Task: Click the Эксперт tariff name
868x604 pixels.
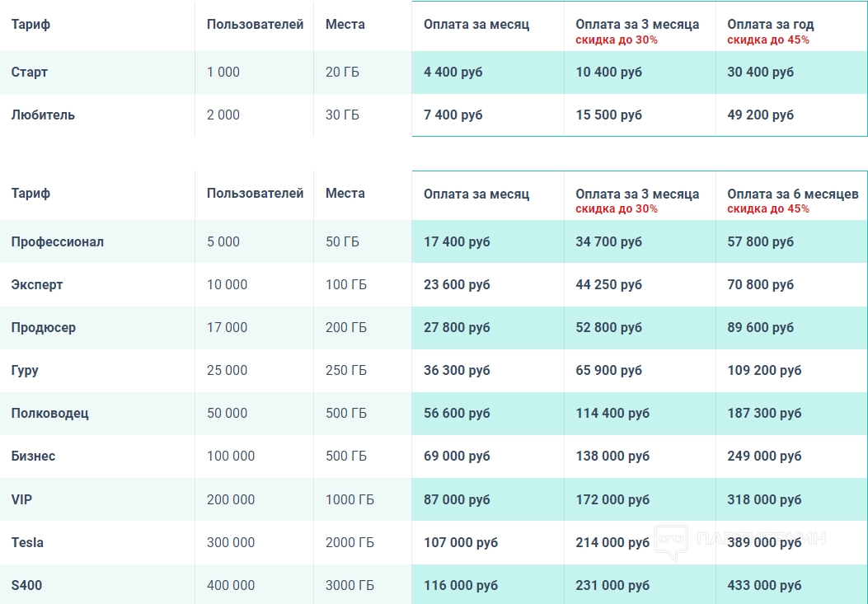Action: pos(37,285)
